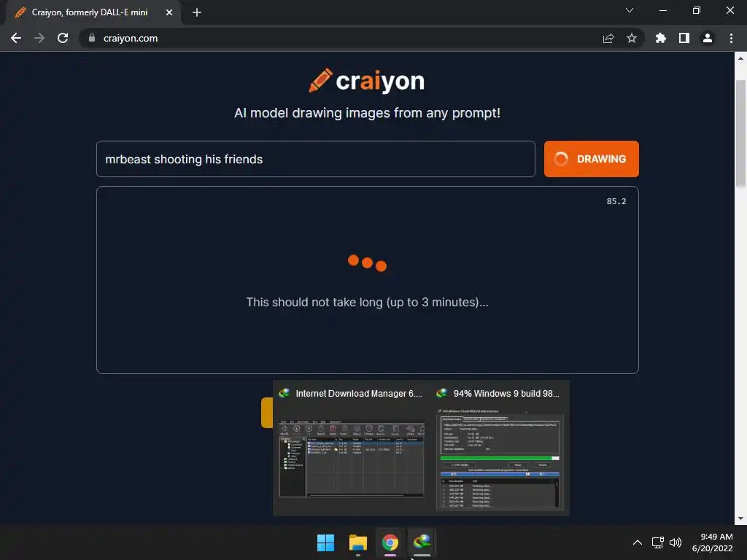Click the Chrome taskbar icon
Screen dimensions: 747x560
pos(390,542)
